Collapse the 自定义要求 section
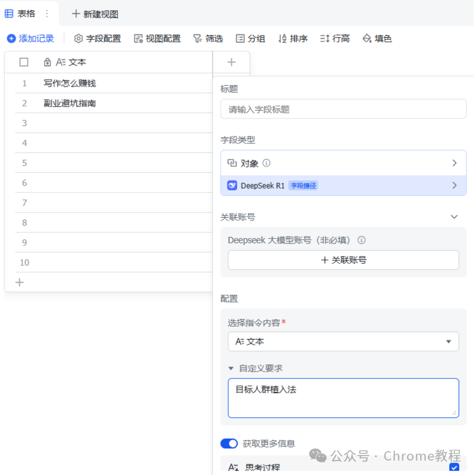The height and width of the screenshot is (475, 476). [231, 368]
